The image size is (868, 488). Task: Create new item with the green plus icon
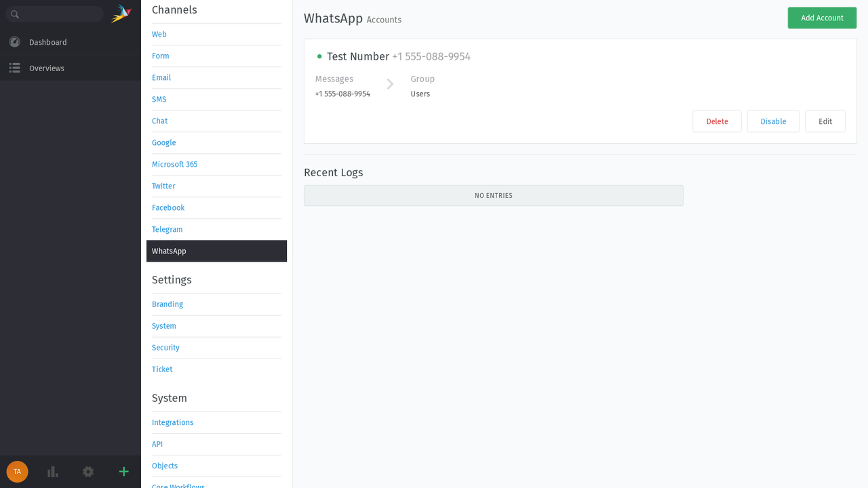123,472
